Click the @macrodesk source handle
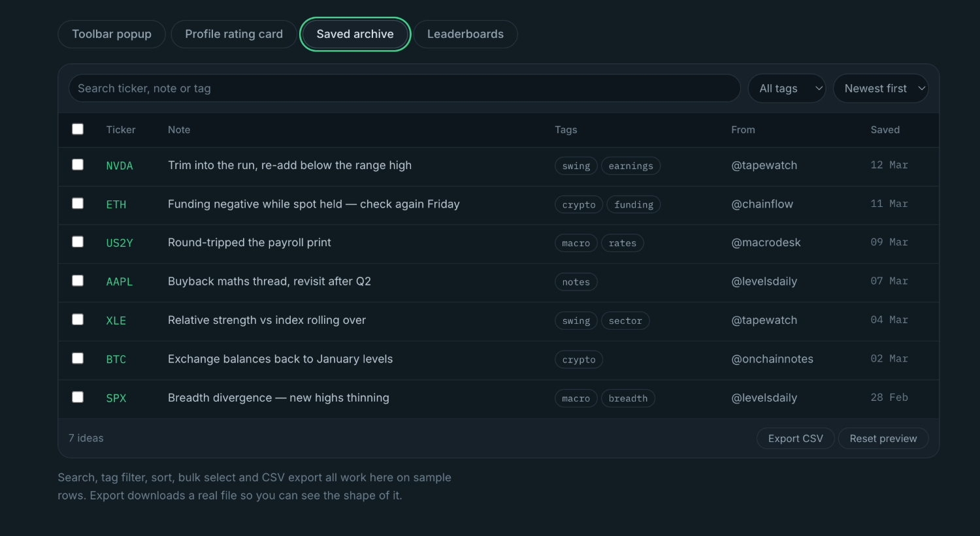This screenshot has width=980, height=536. (766, 243)
